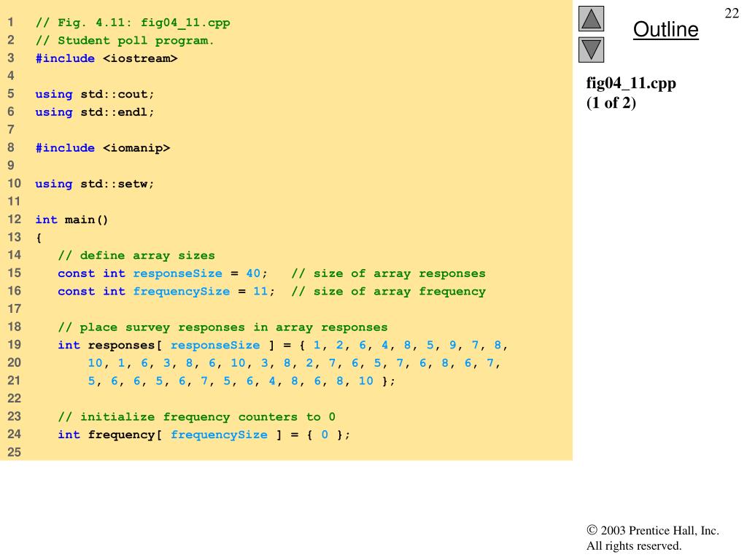747x560 pixels.
Task: Click the down arrow navigation icon
Action: pyautogui.click(x=592, y=50)
